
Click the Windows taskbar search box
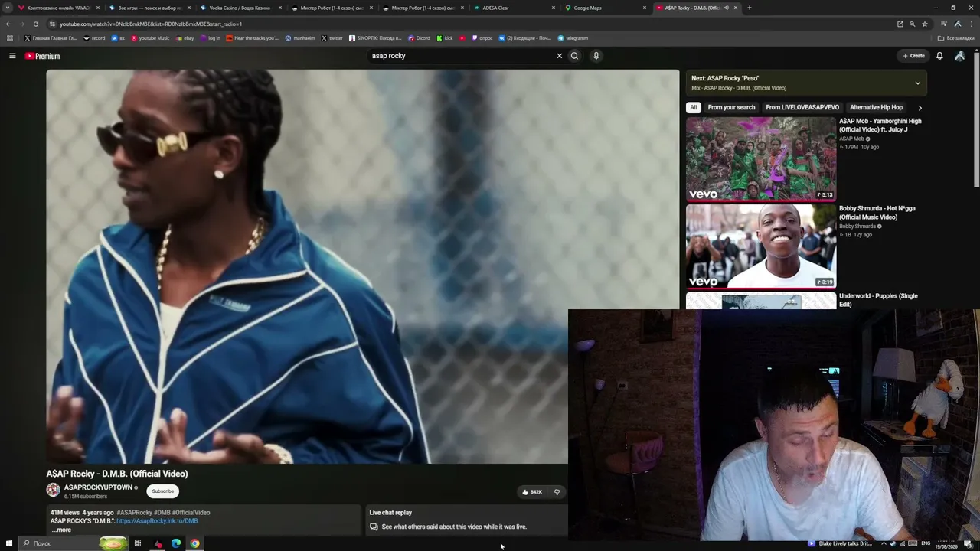73,543
